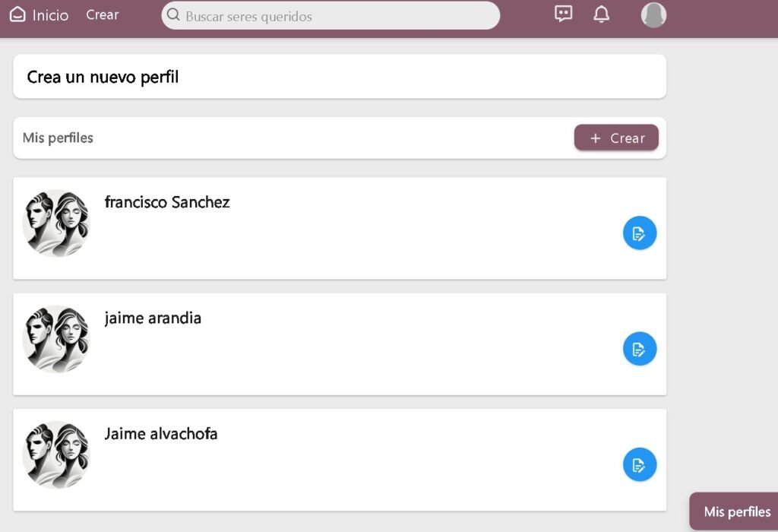Open the chat messages icon

(563, 14)
